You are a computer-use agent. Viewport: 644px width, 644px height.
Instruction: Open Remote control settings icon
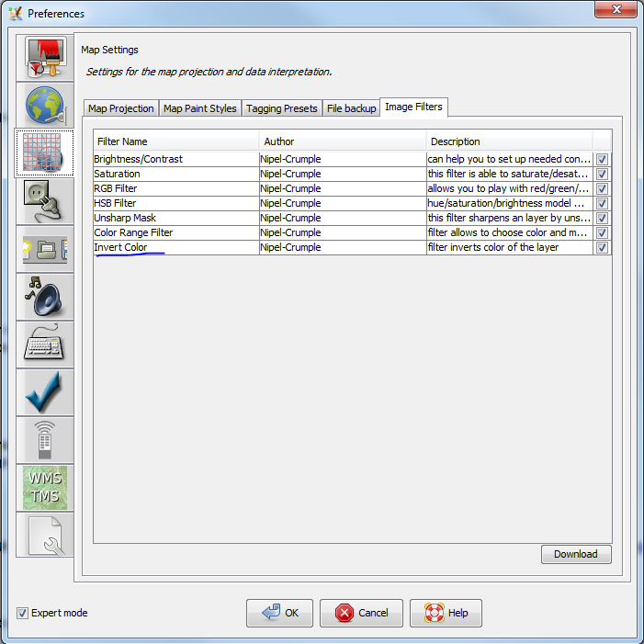[x=45, y=439]
